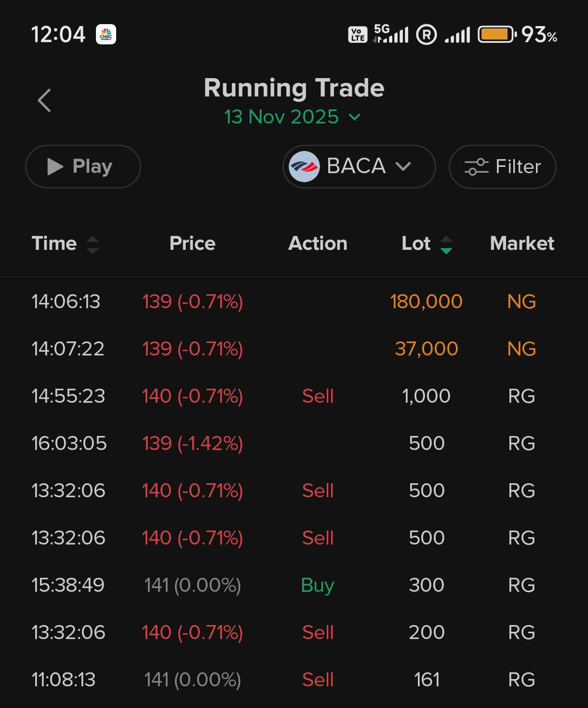The width and height of the screenshot is (588, 708).
Task: Select the 180,000 lot NG trade row
Action: (294, 302)
